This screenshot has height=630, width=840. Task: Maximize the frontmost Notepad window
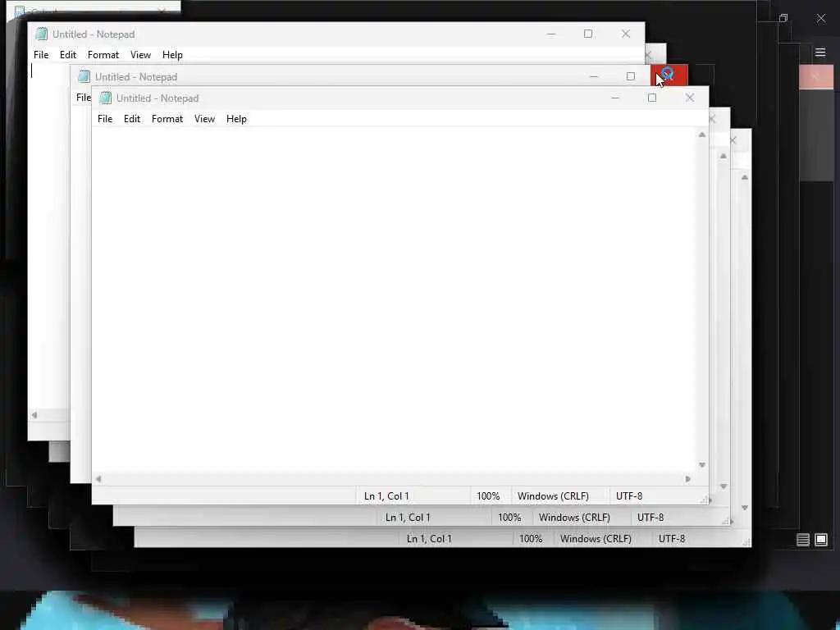[652, 98]
